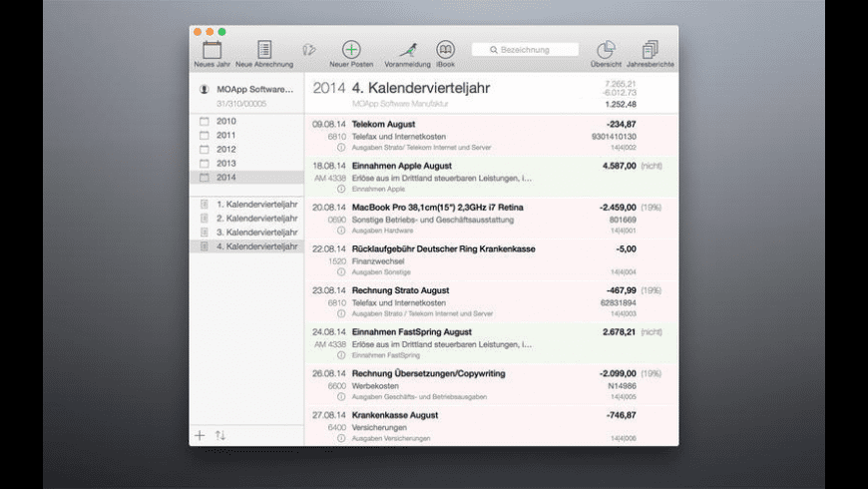This screenshot has width=868, height=489.
Task: Click the Werbekosten category text
Action: (x=375, y=386)
